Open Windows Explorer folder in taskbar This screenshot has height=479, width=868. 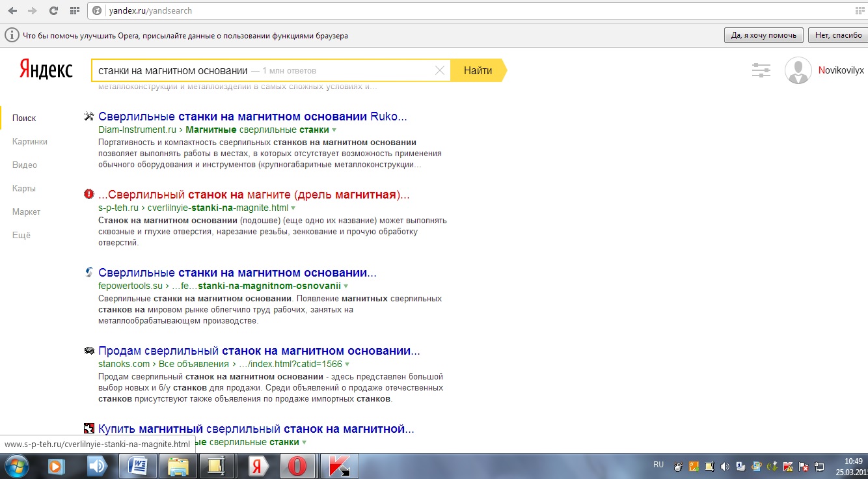click(x=178, y=466)
